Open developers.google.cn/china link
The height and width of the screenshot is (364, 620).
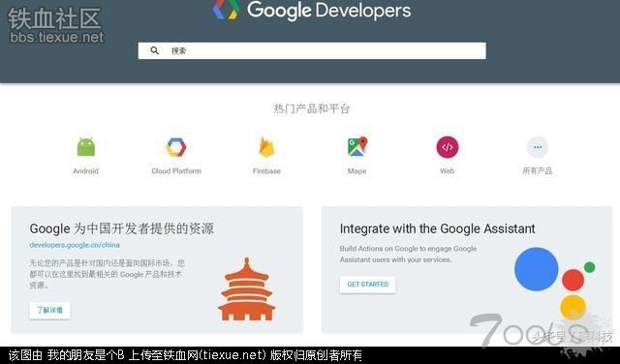tap(75, 245)
